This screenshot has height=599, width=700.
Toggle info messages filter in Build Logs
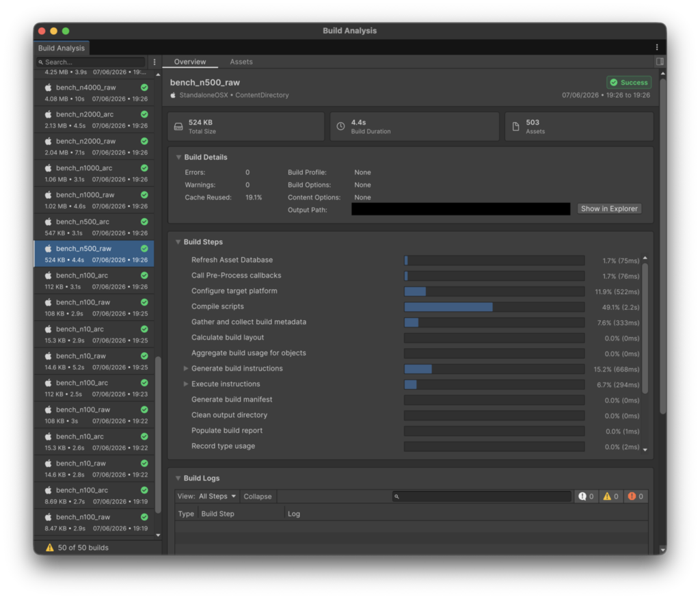[x=586, y=496]
